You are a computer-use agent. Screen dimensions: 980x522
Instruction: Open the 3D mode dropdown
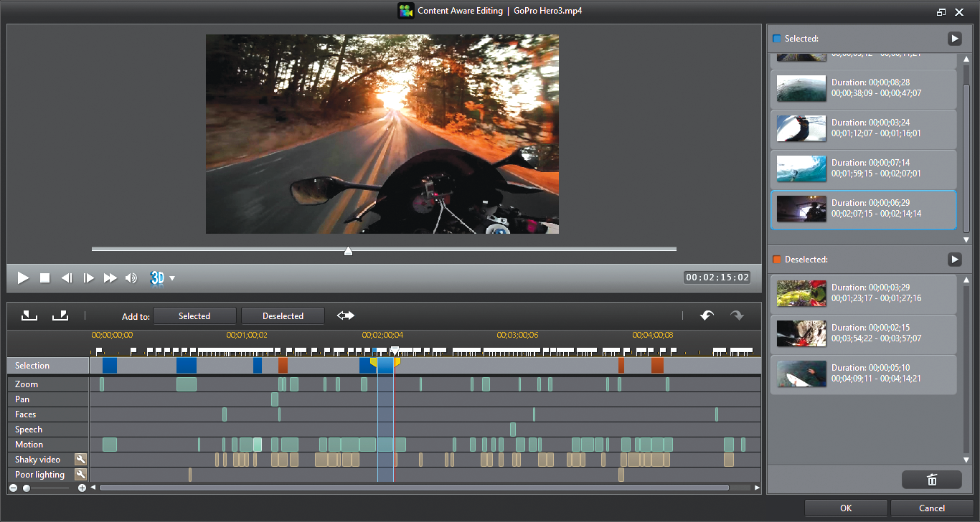point(172,278)
